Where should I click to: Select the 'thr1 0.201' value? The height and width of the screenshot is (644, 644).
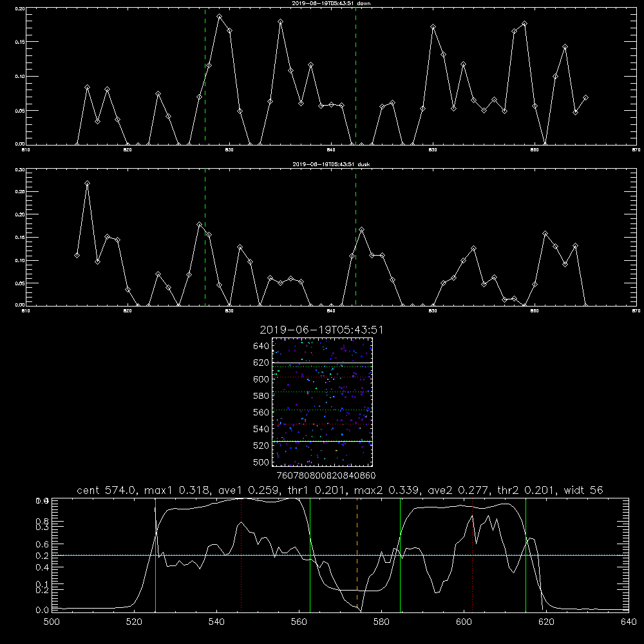pos(317,490)
